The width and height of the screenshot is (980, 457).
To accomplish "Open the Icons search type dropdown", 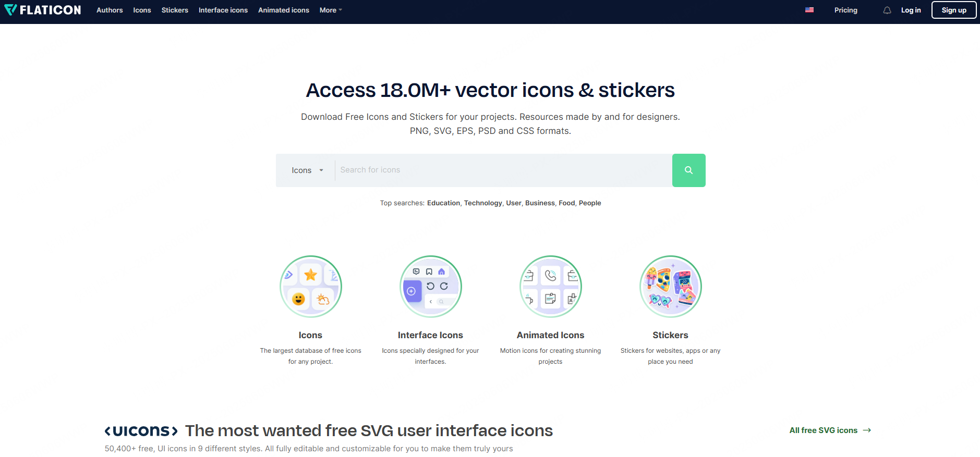I will [x=307, y=170].
